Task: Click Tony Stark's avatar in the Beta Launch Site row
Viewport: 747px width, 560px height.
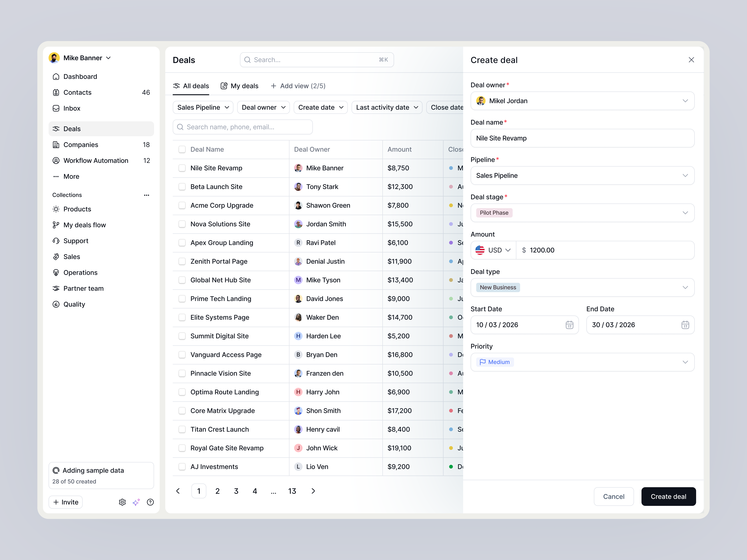Action: [298, 187]
